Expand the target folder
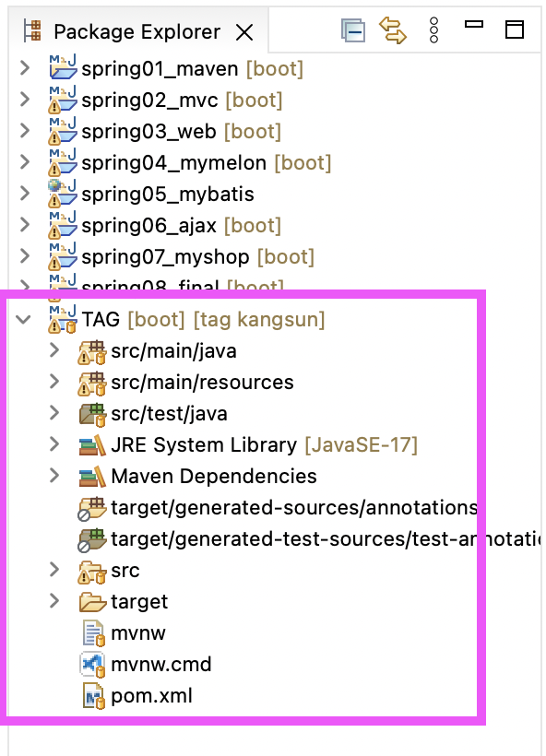Image resolution: width=546 pixels, height=756 pixels. [54, 601]
